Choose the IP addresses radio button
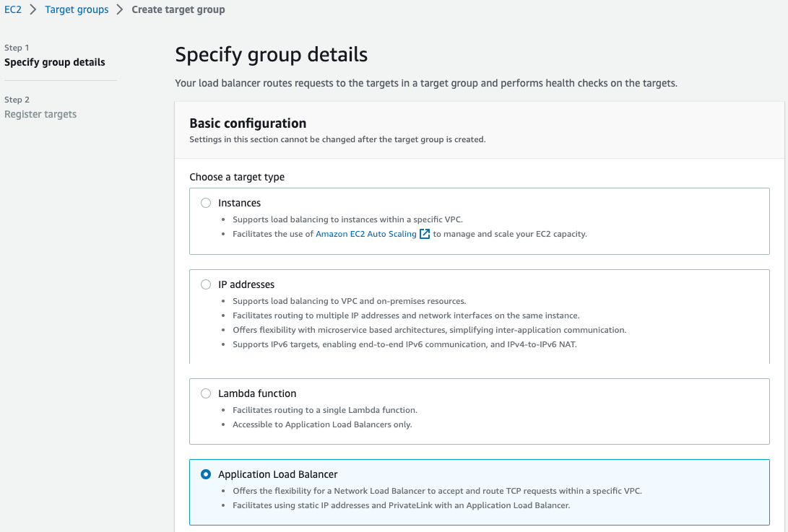 click(x=206, y=284)
